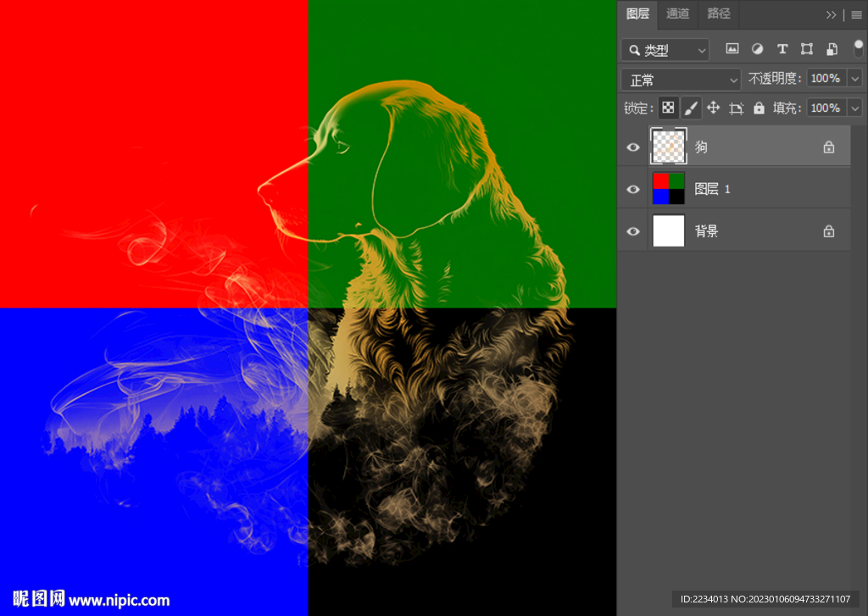Toggle lock transparent pixels
This screenshot has width=868, height=616.
(x=668, y=108)
